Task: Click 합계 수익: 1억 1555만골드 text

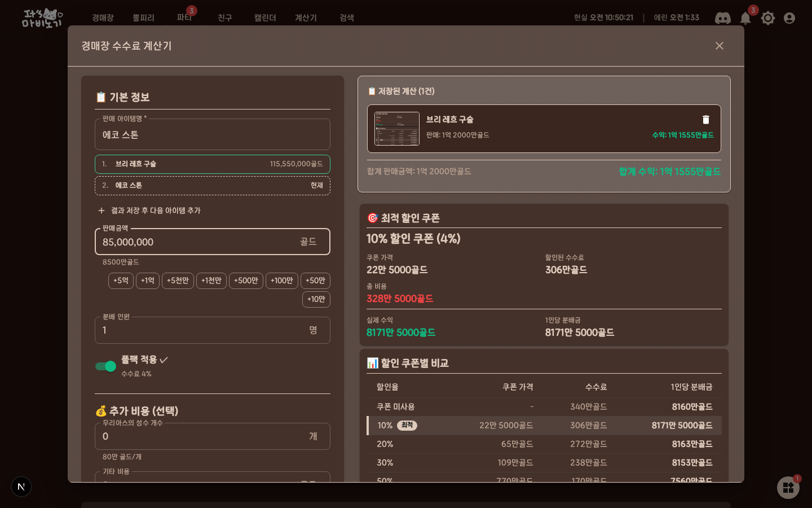Action: coord(670,172)
